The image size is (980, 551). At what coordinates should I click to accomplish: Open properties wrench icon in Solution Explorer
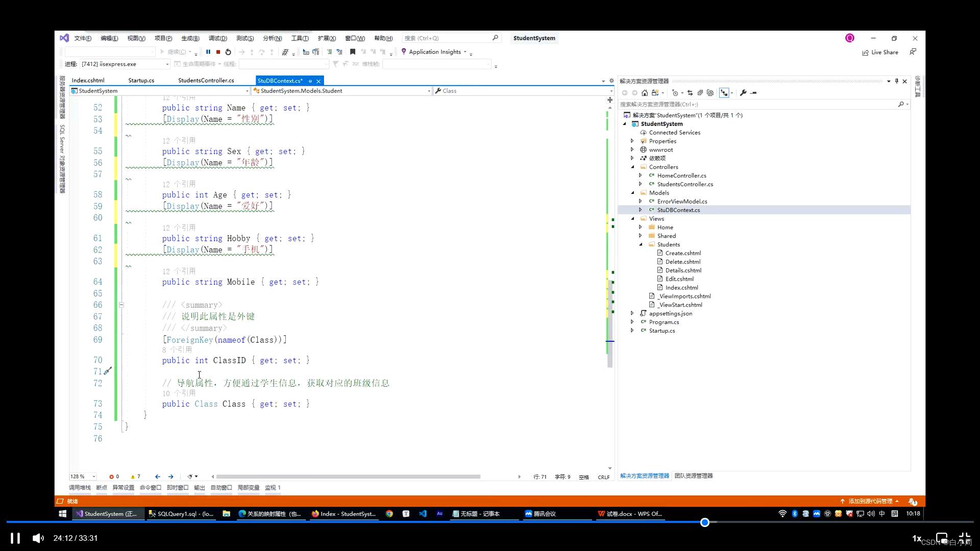743,93
